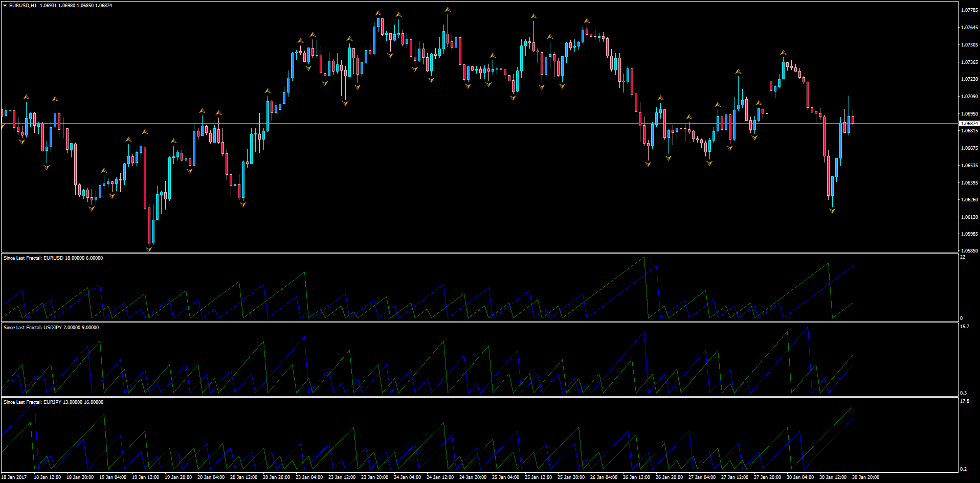Select the current price label 1.06874
980x483 pixels.
pyautogui.click(x=969, y=124)
